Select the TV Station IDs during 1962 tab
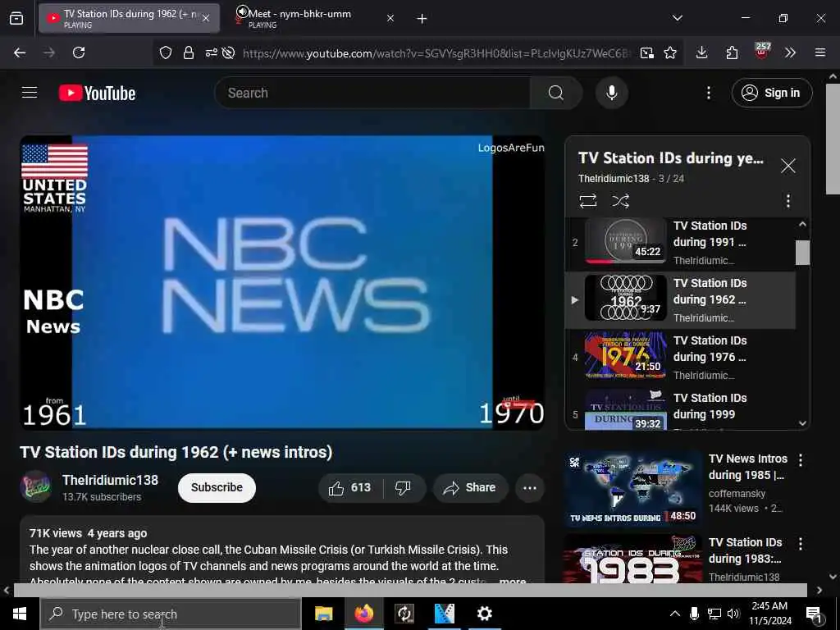The height and width of the screenshot is (630, 840). pyautogui.click(x=129, y=19)
